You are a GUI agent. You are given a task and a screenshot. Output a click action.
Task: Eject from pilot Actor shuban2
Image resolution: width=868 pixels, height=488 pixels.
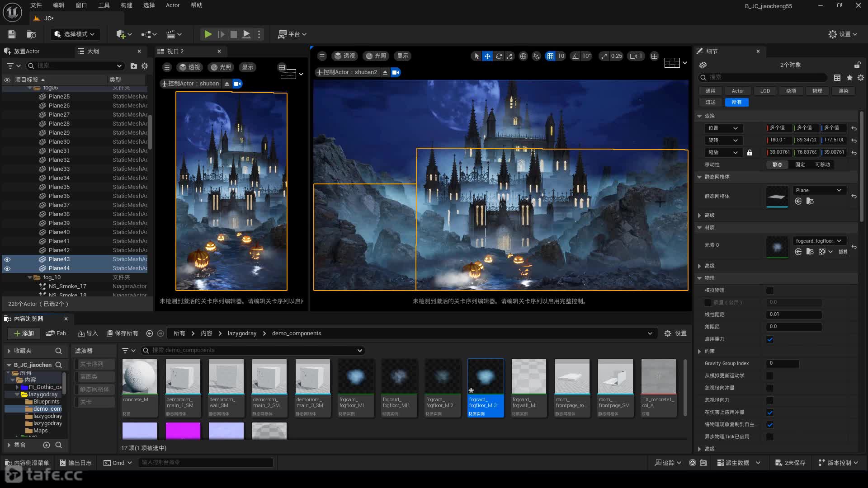click(x=385, y=72)
